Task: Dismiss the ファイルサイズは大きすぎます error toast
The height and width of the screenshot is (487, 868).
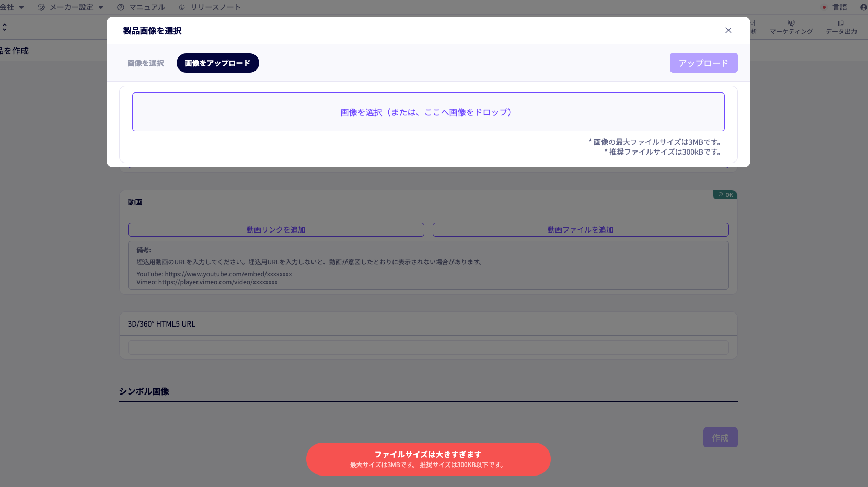Action: point(428,459)
